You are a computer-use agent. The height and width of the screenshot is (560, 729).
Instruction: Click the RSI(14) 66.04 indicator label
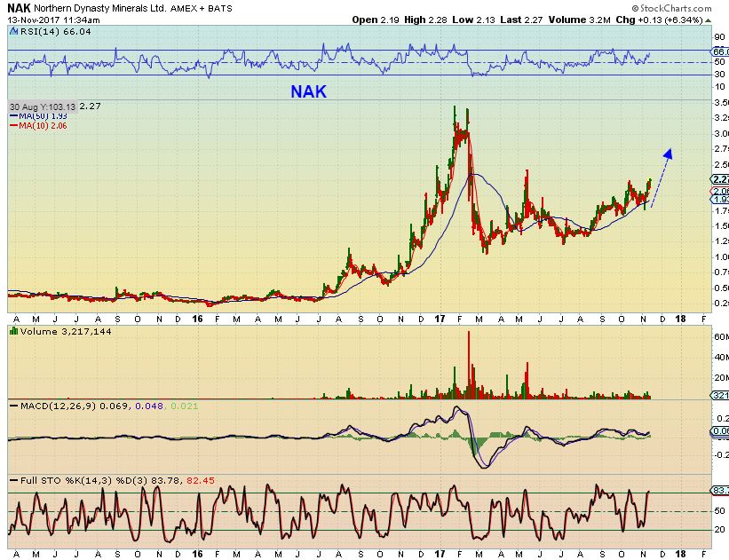coord(51,32)
